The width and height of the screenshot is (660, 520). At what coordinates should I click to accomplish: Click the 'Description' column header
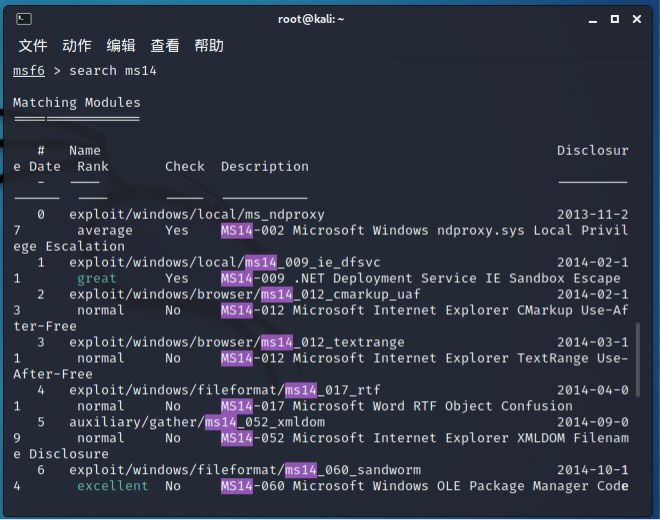point(265,167)
